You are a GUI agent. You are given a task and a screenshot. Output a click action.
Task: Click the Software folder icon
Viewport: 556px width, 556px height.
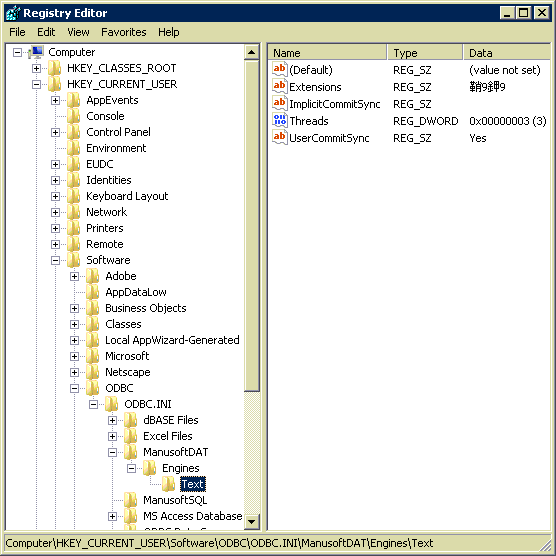(74, 260)
